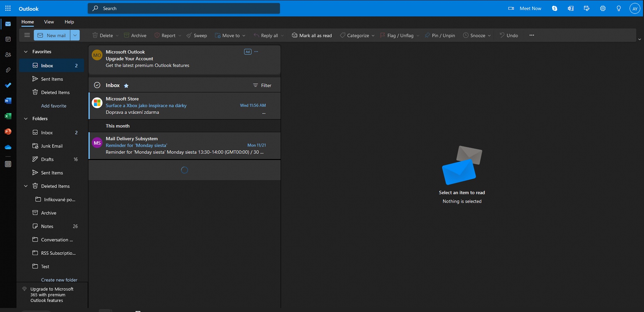This screenshot has height=312, width=644.
Task: Select Inbox in Favorites
Action: pos(52,66)
